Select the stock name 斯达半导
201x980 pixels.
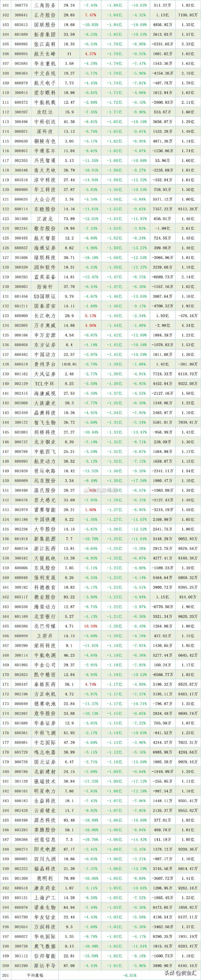[45, 965]
